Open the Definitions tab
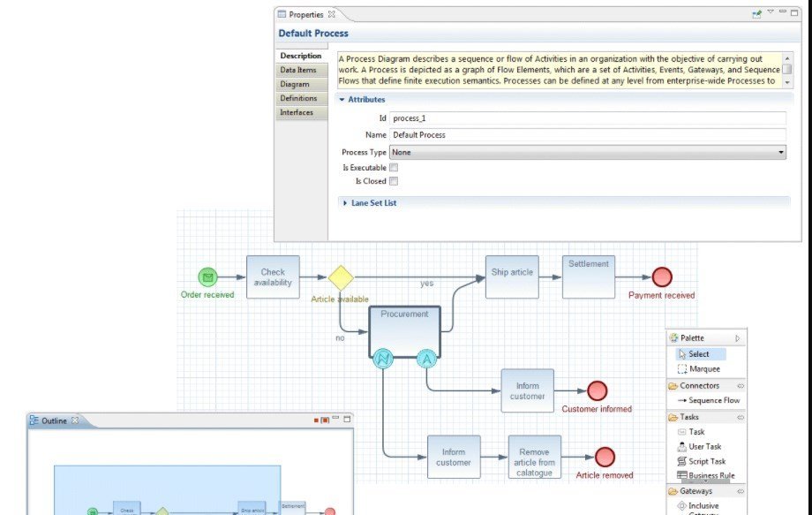Viewport: 812px width, 515px height. point(298,98)
